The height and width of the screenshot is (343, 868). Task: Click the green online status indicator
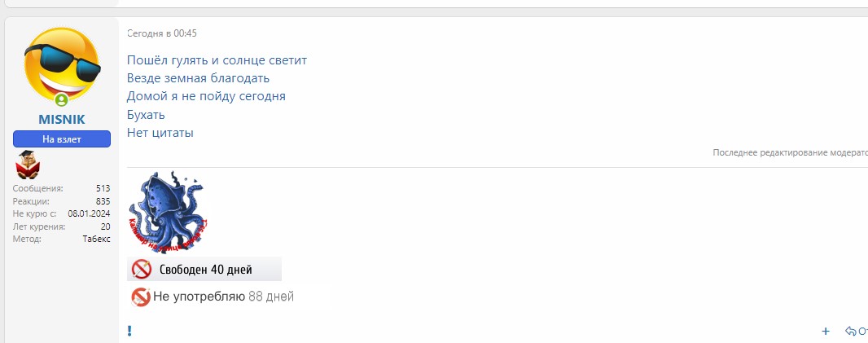coord(61,101)
